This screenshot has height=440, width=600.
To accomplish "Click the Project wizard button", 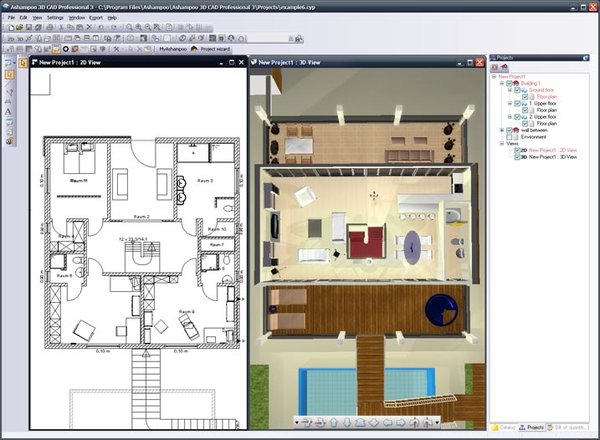I will [214, 48].
